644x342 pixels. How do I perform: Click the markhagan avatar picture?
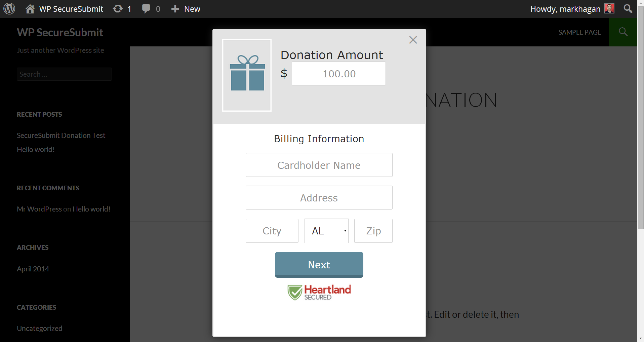click(x=609, y=9)
